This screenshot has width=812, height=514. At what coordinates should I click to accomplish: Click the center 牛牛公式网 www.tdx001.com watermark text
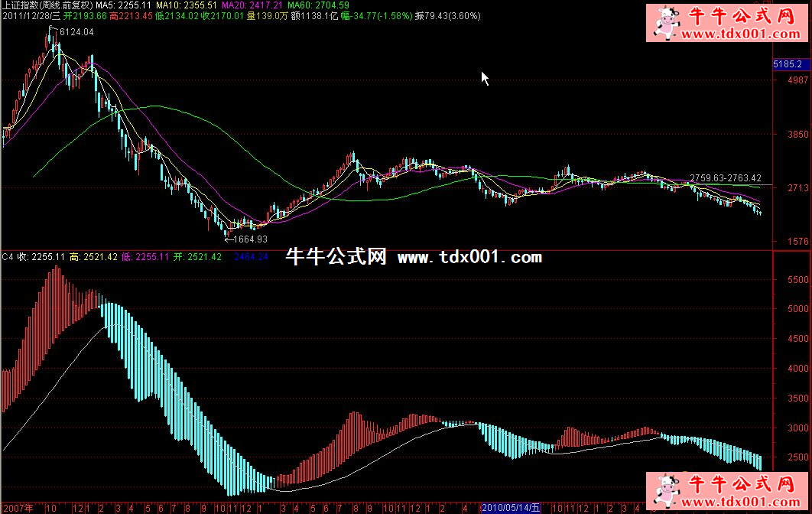414,257
